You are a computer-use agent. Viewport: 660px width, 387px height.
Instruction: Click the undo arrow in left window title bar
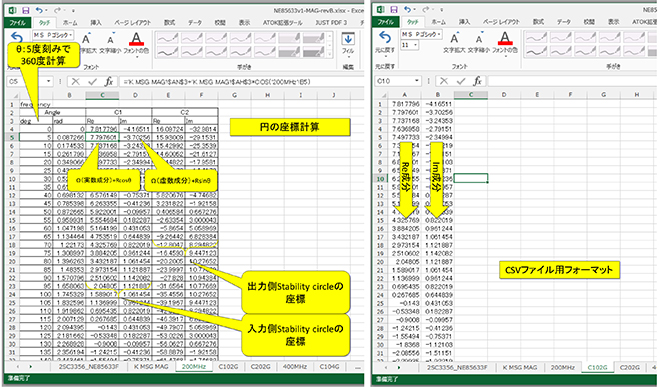coord(39,9)
